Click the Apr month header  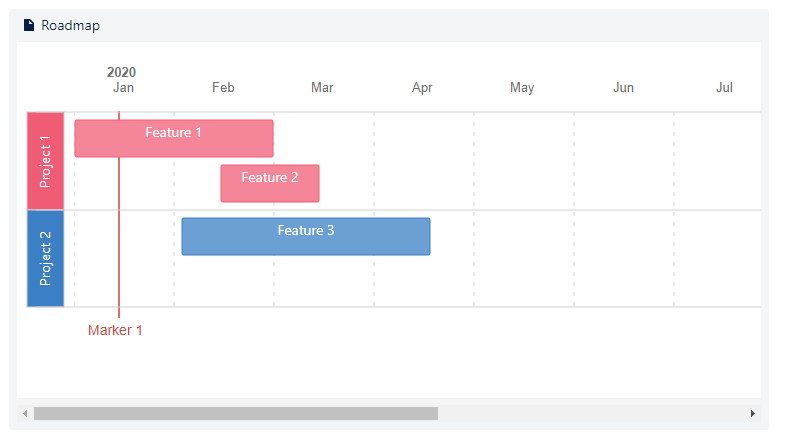(422, 88)
